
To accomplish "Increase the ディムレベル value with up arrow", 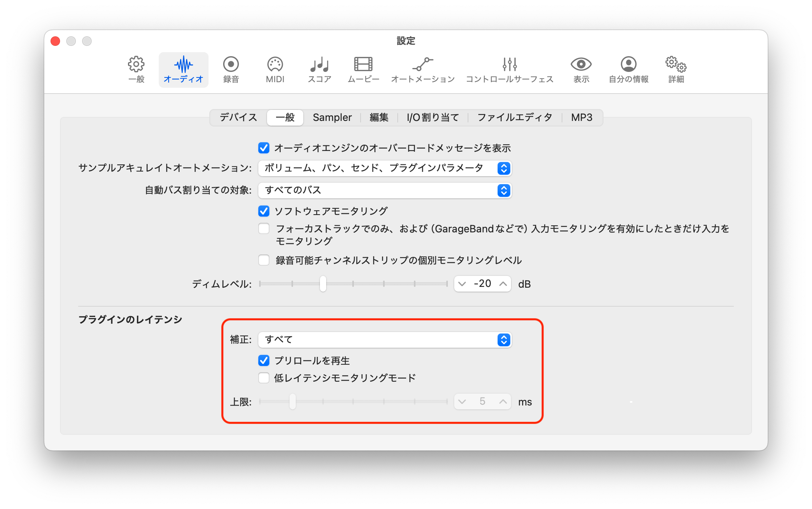I will click(x=503, y=284).
